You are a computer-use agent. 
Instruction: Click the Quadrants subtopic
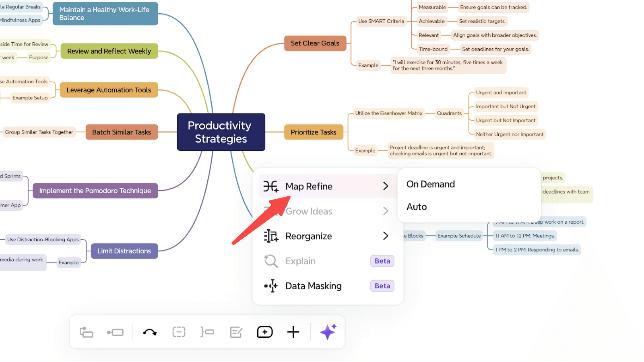pyautogui.click(x=449, y=113)
